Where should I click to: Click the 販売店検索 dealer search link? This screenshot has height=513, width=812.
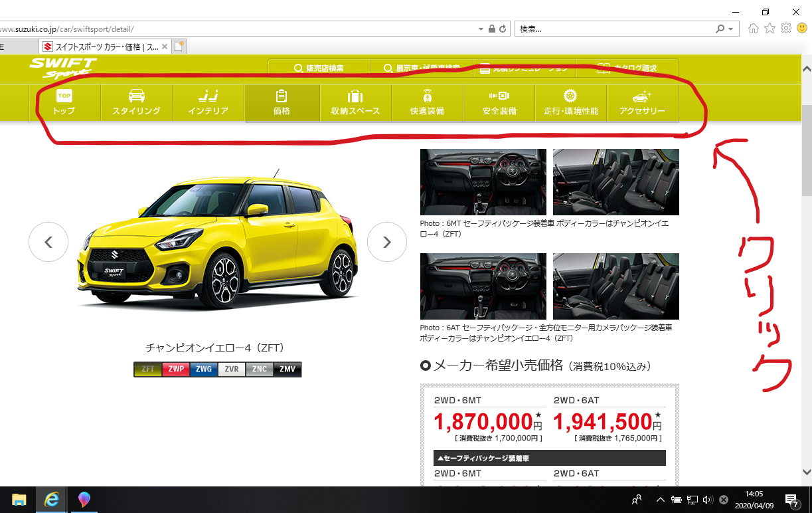coord(319,68)
